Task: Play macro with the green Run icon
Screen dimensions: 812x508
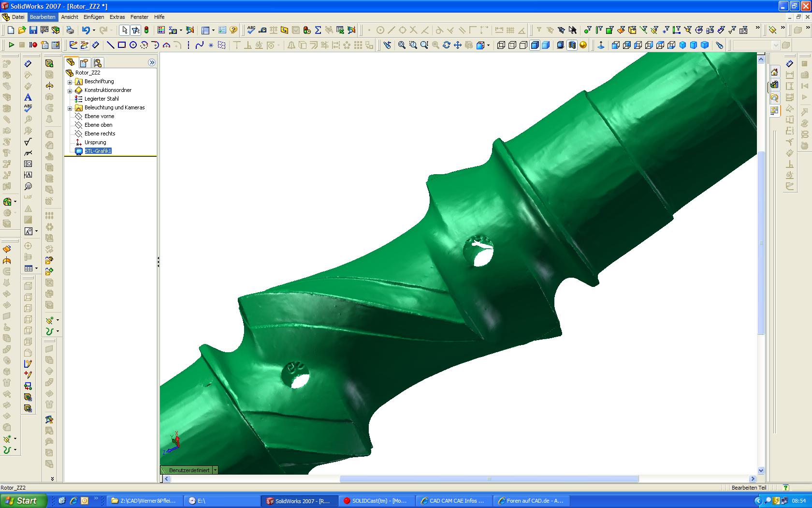Action: coord(11,45)
